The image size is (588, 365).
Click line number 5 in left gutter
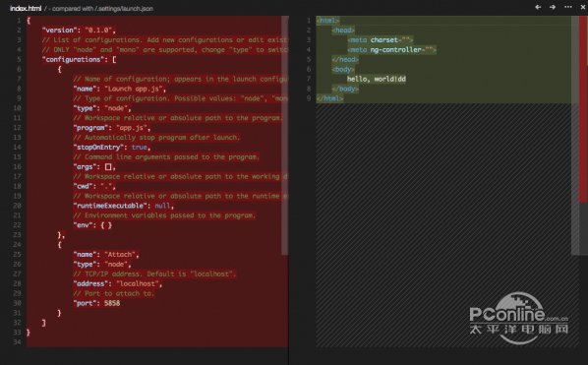coord(19,59)
